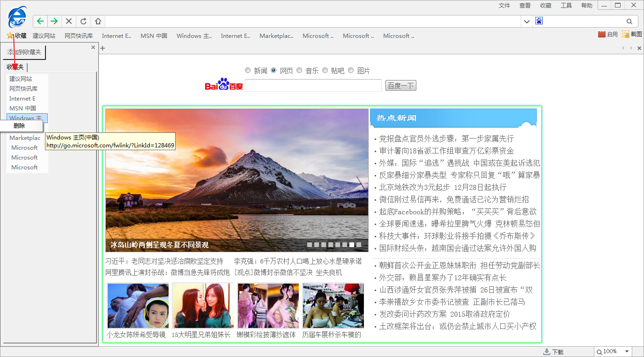Image resolution: width=644 pixels, height=357 pixels.
Task: Select MSN 中国 in the sidebar favorites list
Action: (27, 108)
